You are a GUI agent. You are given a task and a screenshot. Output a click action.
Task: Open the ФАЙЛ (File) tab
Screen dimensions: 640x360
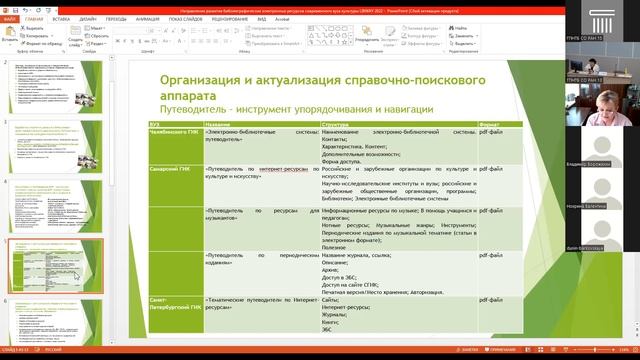click(9, 19)
